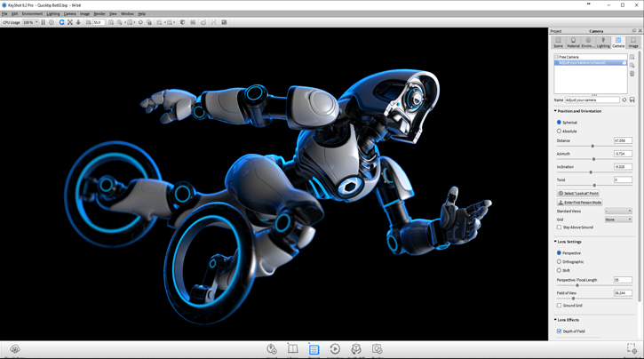Viewport: 644px width, 359px height.
Task: Delete camera with the trash icon
Action: [632, 74]
